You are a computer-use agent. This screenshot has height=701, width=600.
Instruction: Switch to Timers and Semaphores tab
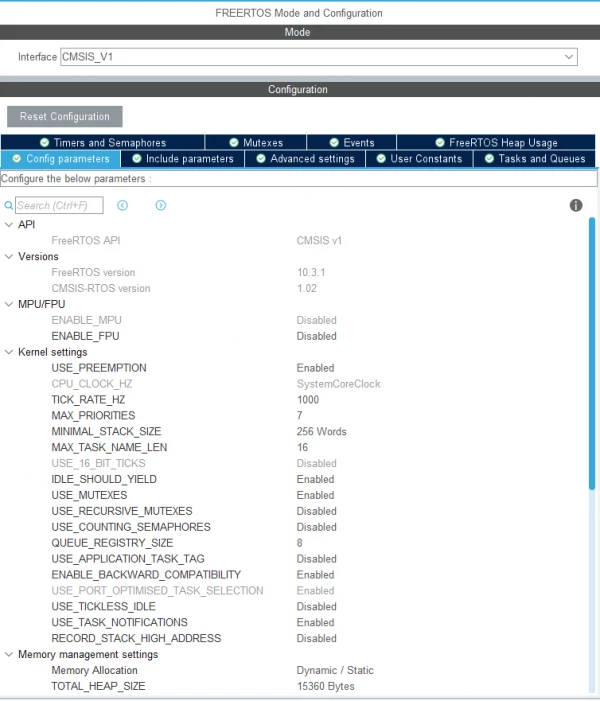point(103,142)
